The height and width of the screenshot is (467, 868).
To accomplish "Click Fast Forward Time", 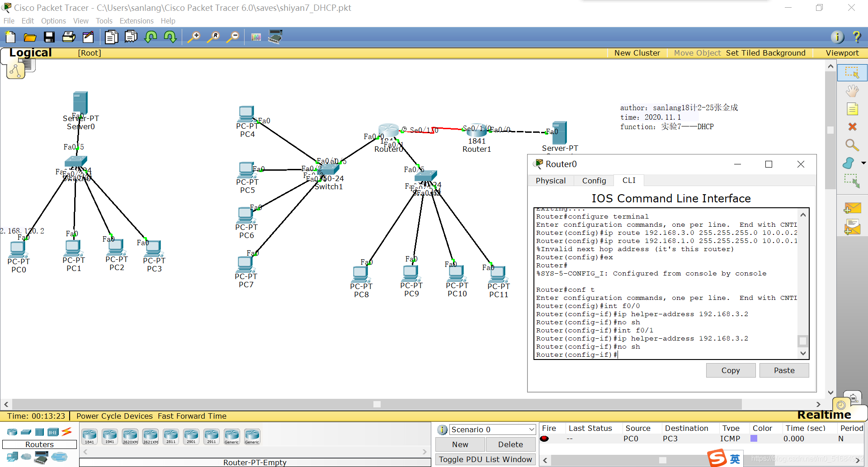I will 192,416.
